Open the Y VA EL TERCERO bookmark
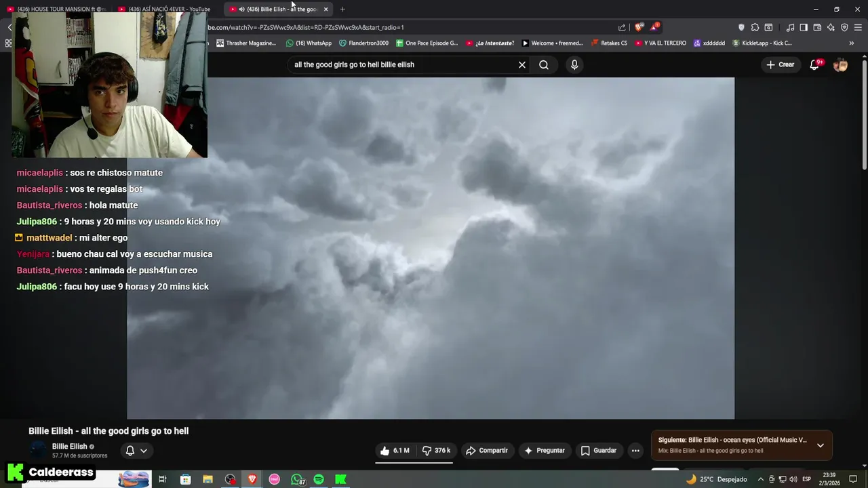 pyautogui.click(x=660, y=43)
